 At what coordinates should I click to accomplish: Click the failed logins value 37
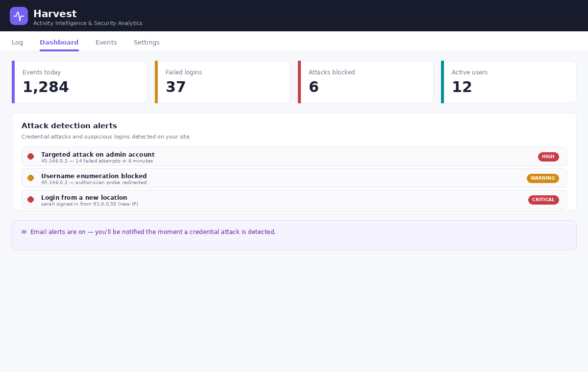[x=176, y=87]
